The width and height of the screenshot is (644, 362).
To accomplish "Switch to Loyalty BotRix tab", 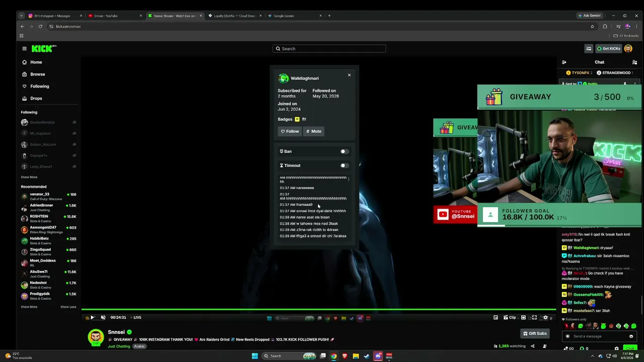I will 234,16.
